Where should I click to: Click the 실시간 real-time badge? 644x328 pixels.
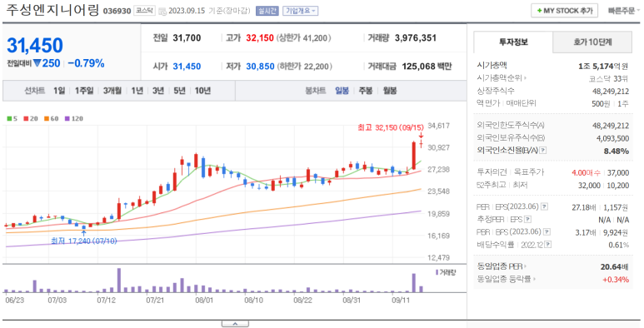pos(267,11)
